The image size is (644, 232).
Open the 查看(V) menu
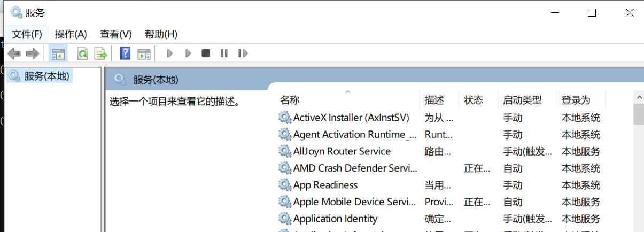[116, 34]
